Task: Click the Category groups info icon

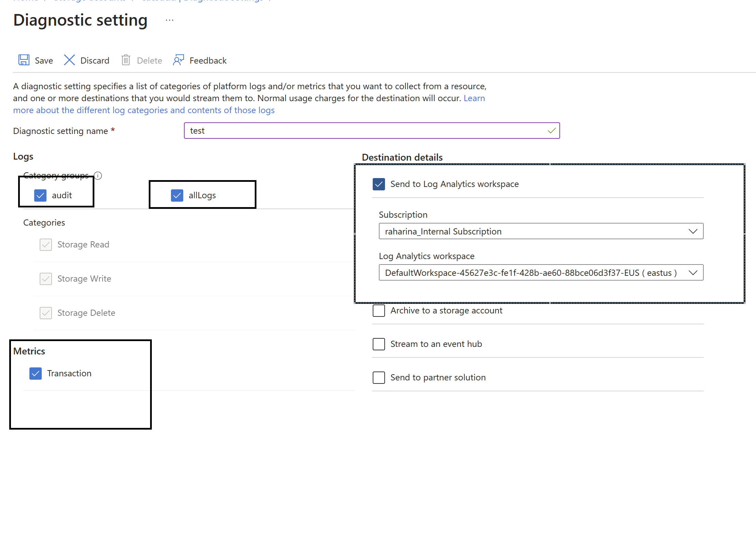Action: pyautogui.click(x=98, y=176)
